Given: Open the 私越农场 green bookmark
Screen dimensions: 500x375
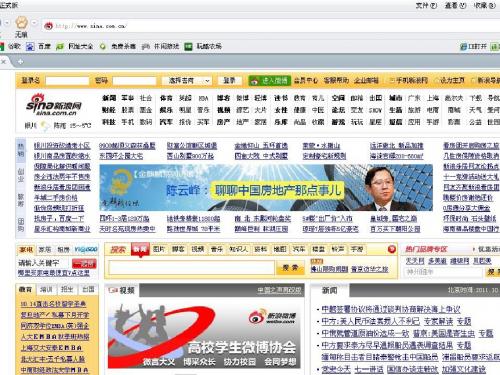Looking at the screenshot, I should click(203, 46).
